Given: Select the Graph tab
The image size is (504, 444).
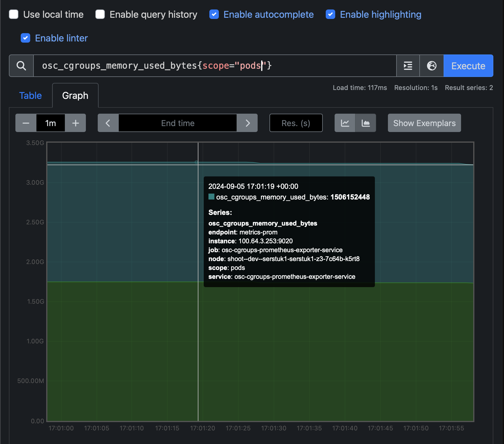Looking at the screenshot, I should 75,96.
